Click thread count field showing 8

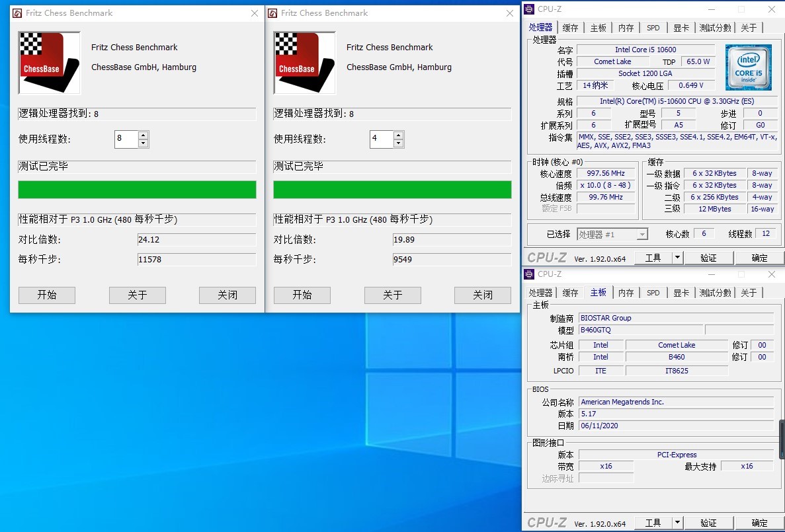pyautogui.click(x=127, y=139)
